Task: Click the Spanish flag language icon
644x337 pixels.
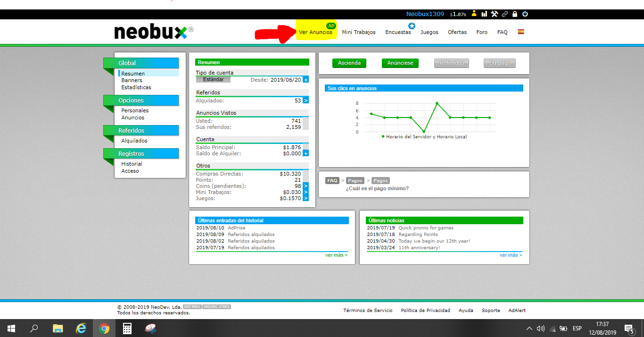Action: [521, 32]
